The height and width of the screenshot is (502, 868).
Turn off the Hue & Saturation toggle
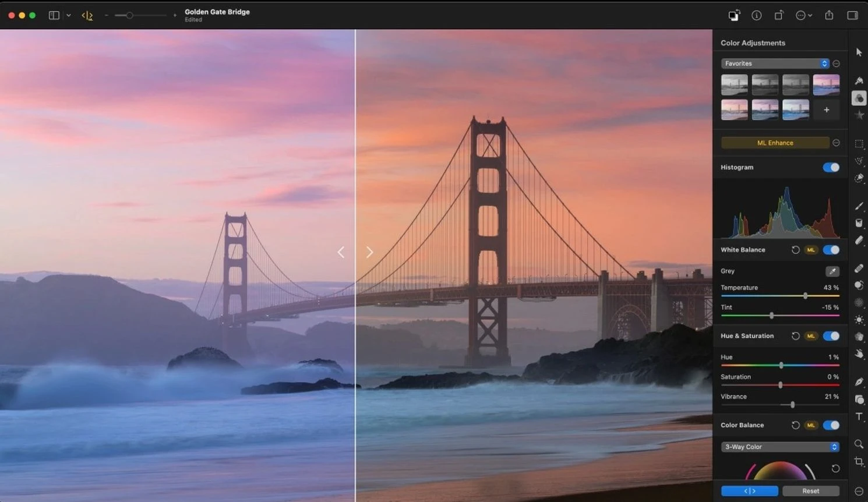[831, 336]
